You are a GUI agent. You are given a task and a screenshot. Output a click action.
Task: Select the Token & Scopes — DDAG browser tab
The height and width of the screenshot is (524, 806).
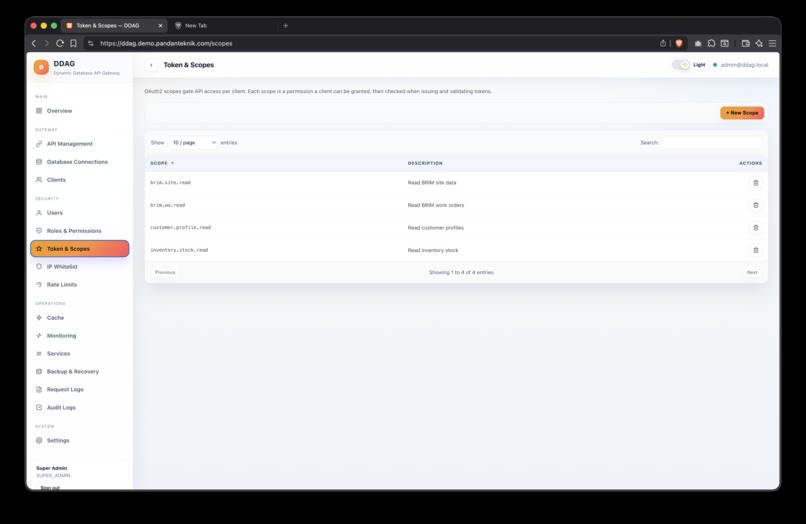tap(107, 25)
